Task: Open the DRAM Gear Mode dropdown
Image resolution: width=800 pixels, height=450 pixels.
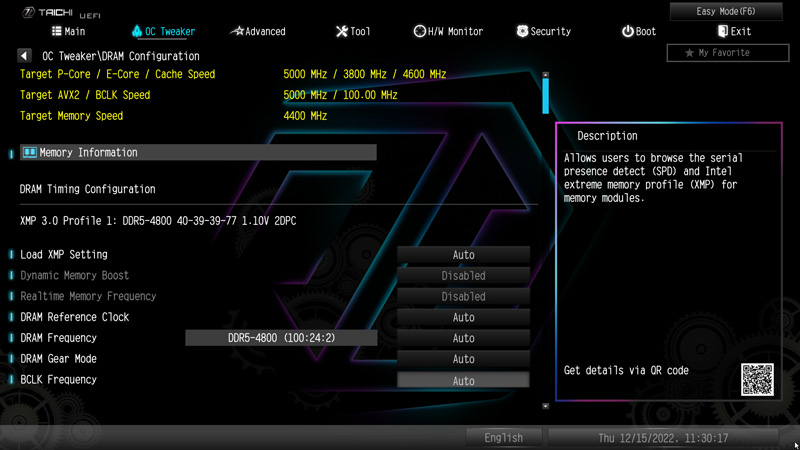Action: [463, 359]
